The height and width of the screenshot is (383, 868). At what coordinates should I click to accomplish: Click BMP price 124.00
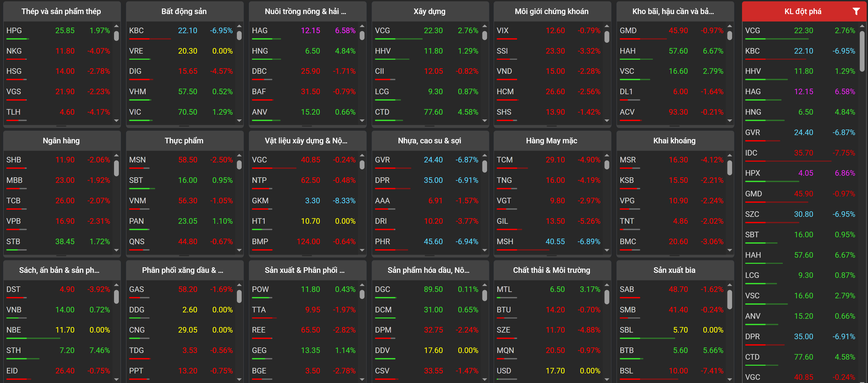pos(308,242)
